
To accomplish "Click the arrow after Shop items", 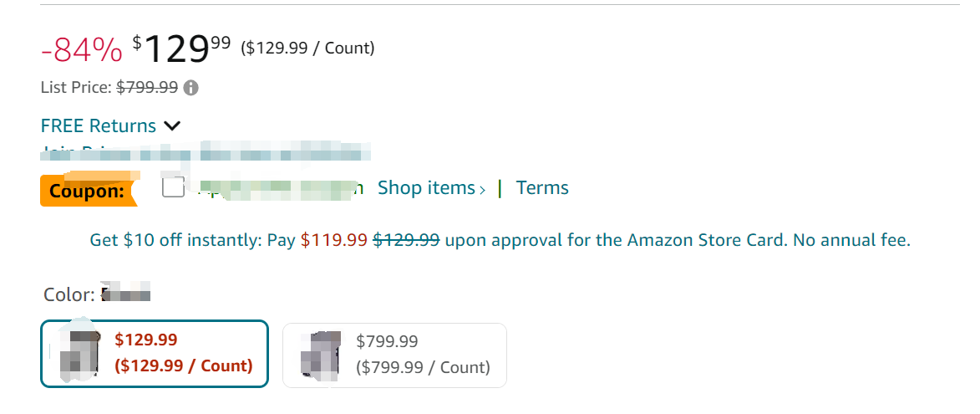I will click(482, 190).
